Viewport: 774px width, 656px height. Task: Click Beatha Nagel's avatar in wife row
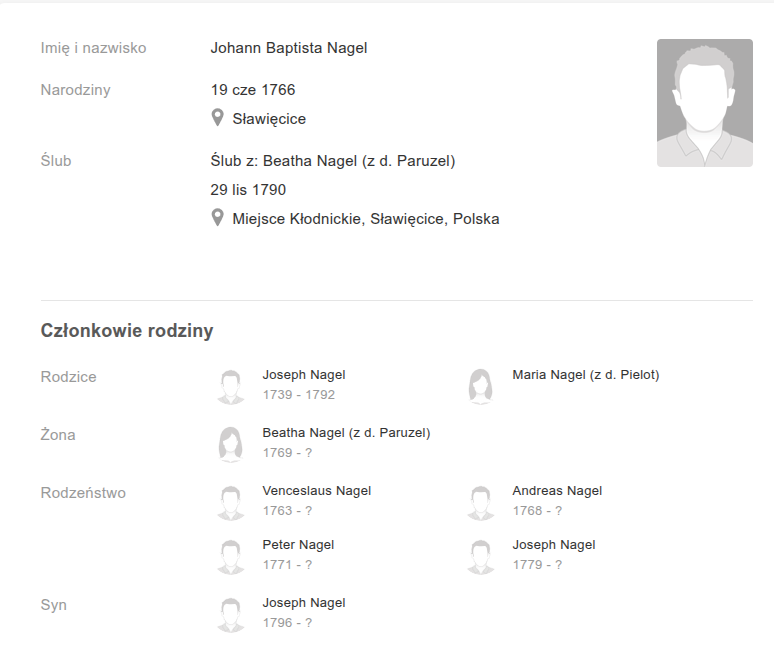(x=231, y=444)
